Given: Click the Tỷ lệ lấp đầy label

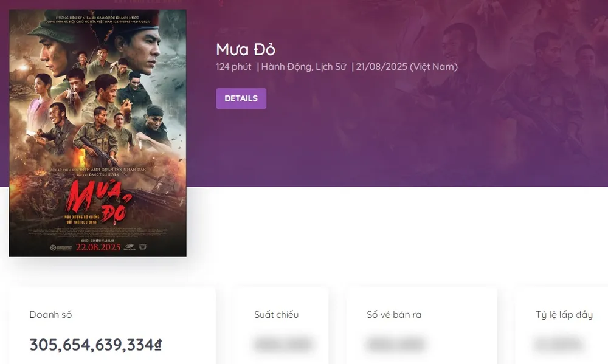Looking at the screenshot, I should coord(564,315).
